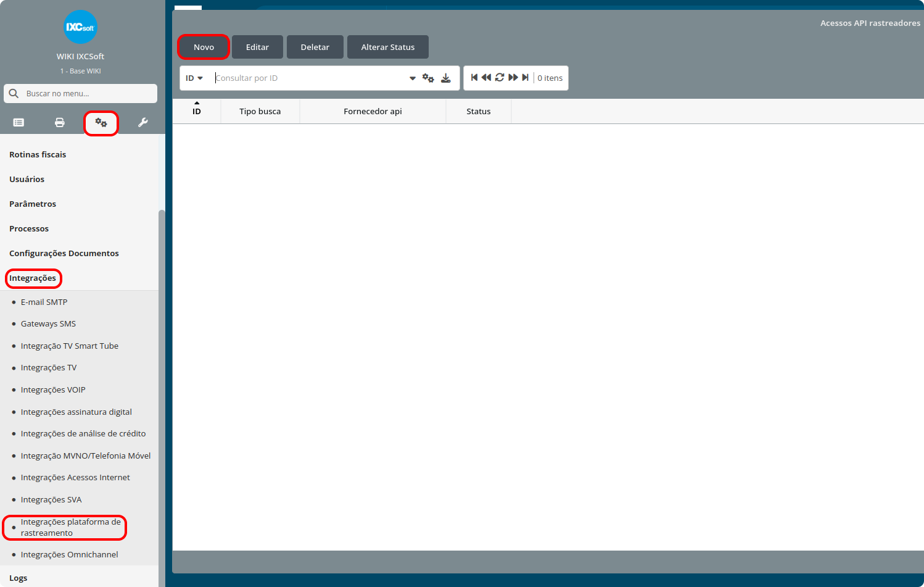
Task: Click the IXCsoft logo
Action: (80, 27)
